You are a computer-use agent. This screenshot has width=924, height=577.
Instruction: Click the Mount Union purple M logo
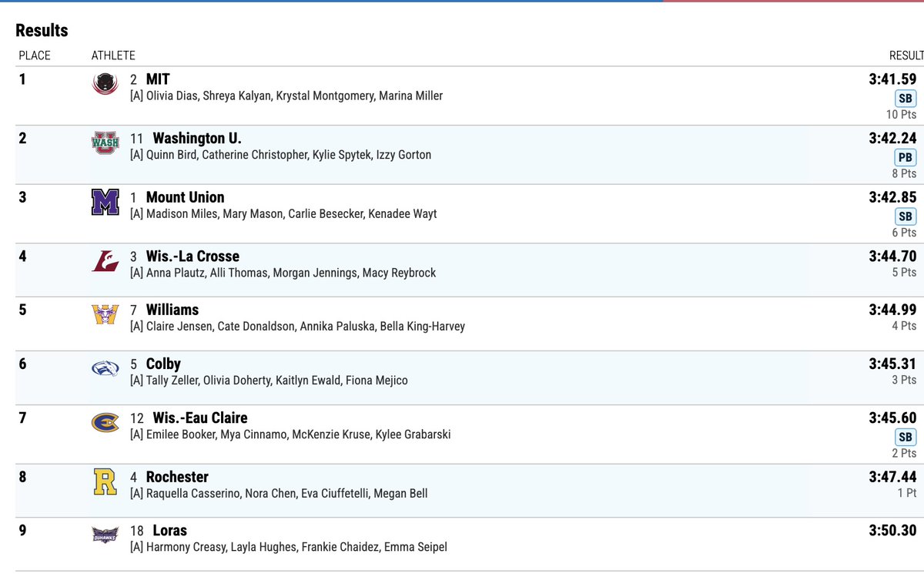coord(104,203)
